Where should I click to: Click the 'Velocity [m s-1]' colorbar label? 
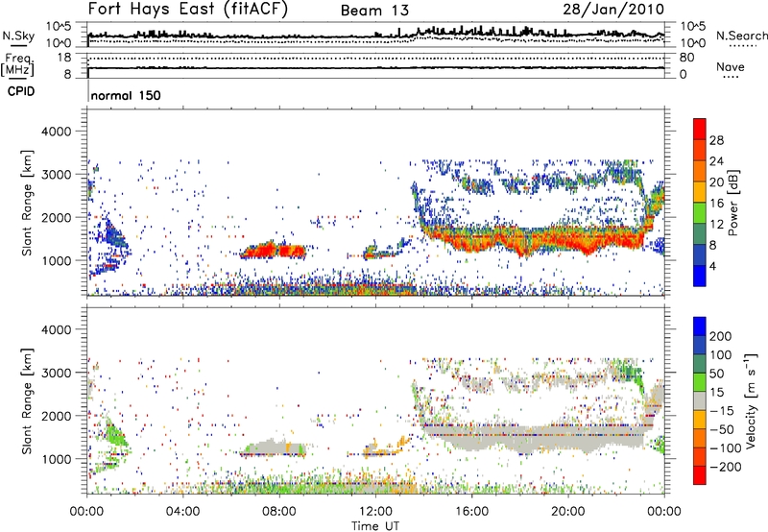click(x=751, y=400)
